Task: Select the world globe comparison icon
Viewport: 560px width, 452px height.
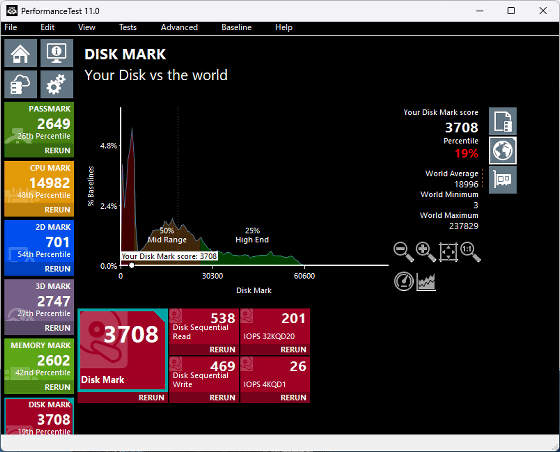Action: [502, 150]
